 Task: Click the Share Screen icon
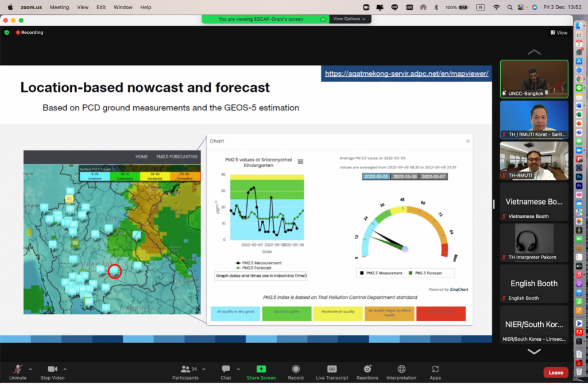click(261, 369)
